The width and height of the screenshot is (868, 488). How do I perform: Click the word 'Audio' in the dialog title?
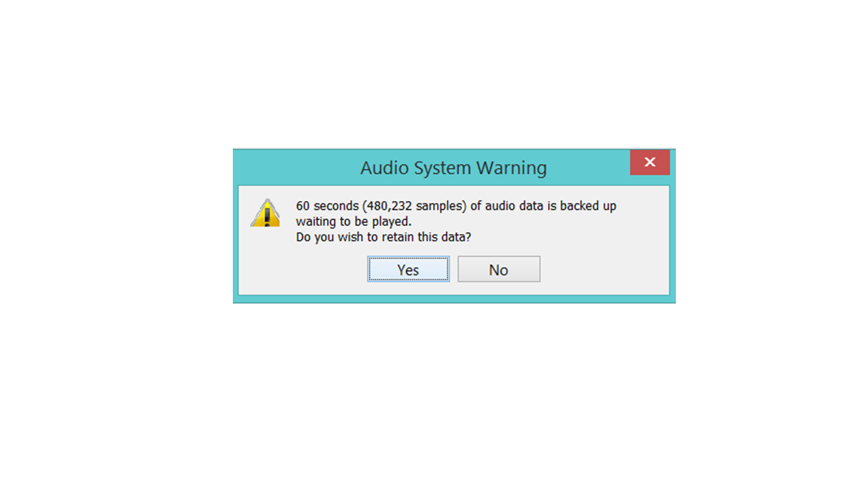tap(384, 168)
